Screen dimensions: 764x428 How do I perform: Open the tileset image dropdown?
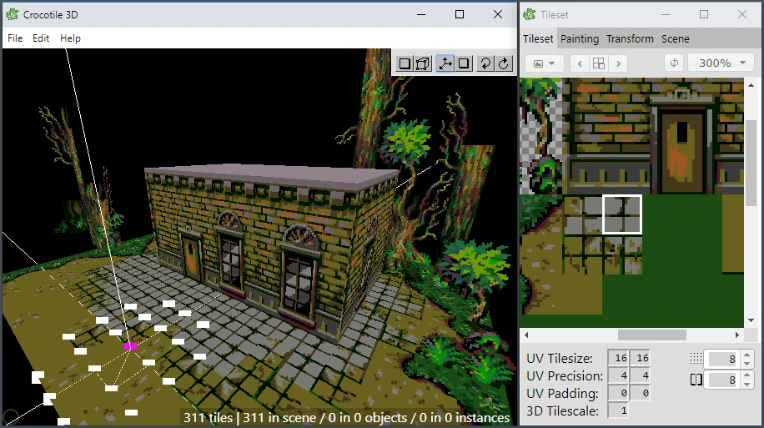tap(544, 63)
